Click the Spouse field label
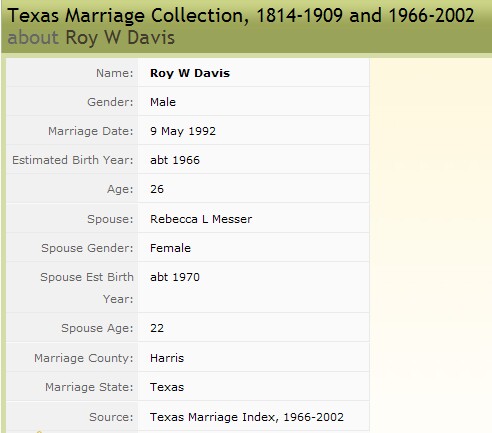492x433 pixels. coord(110,219)
